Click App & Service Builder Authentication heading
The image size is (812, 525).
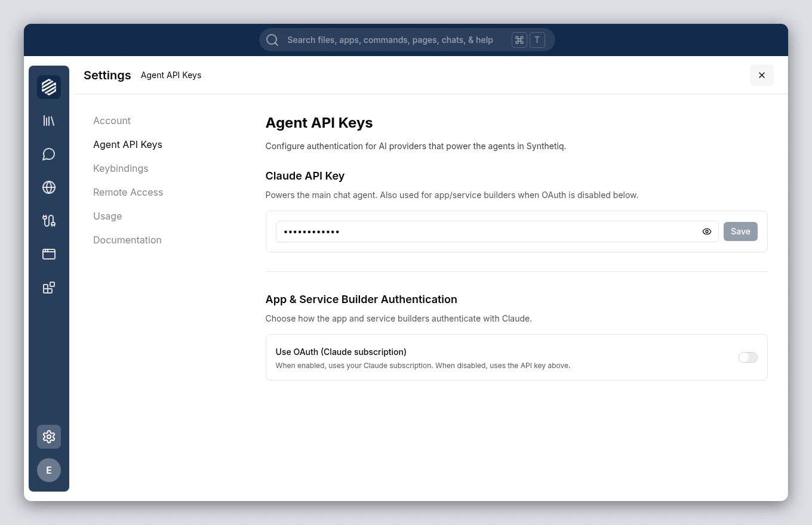tap(361, 299)
